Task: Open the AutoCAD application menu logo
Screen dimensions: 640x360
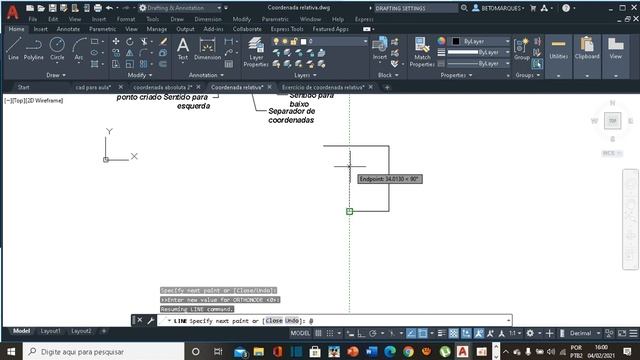Action: click(x=13, y=12)
